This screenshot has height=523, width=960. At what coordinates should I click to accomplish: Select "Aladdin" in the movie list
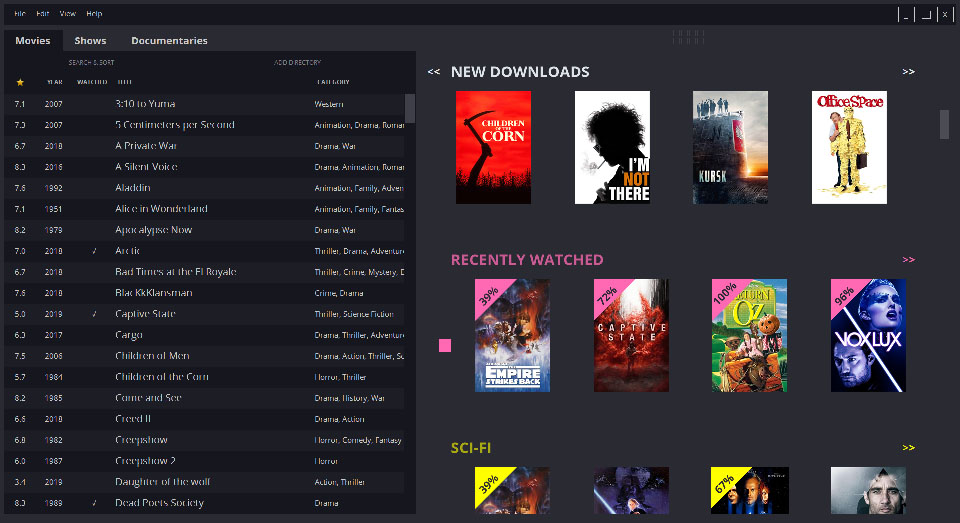(x=204, y=188)
